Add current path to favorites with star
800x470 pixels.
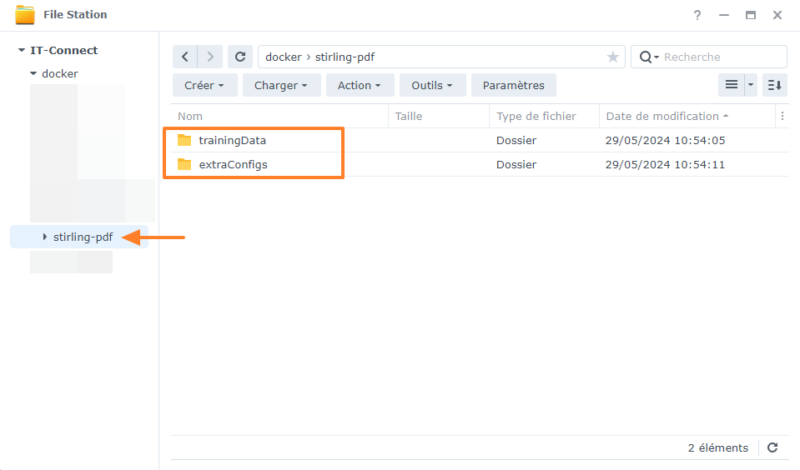click(613, 57)
